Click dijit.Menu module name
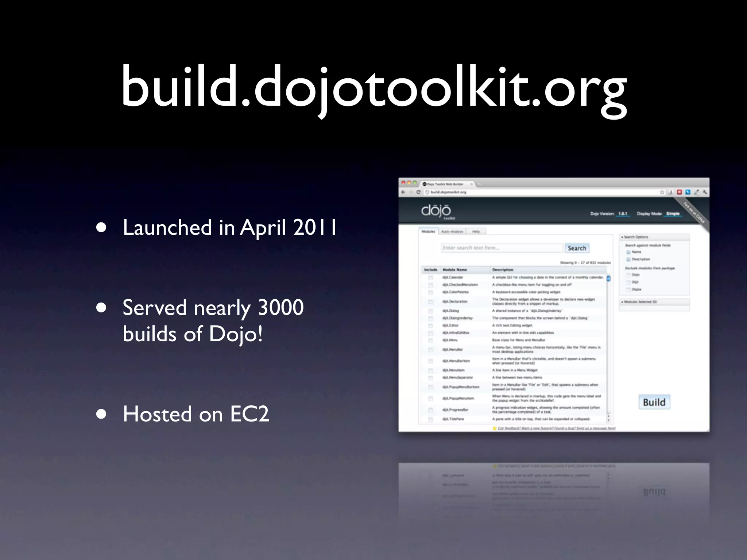747x560 pixels. pyautogui.click(x=450, y=340)
